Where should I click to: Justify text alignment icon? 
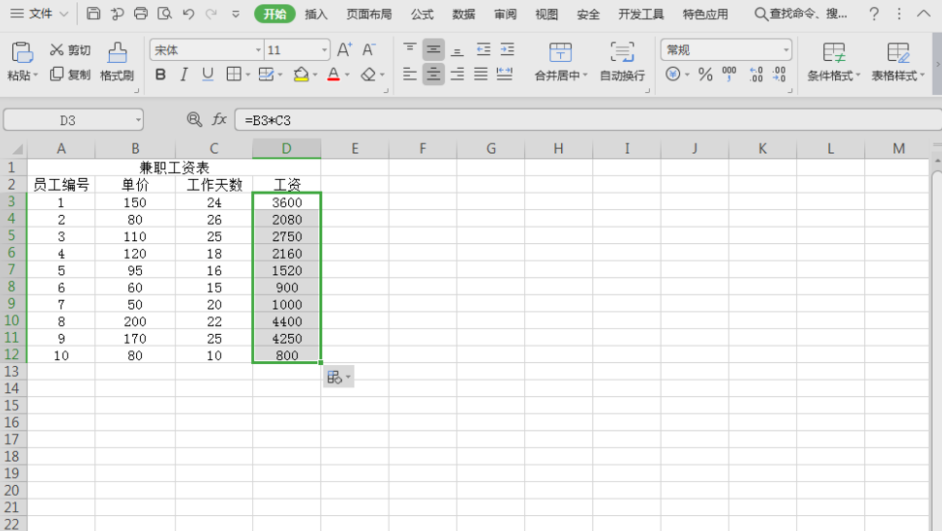pyautogui.click(x=481, y=74)
